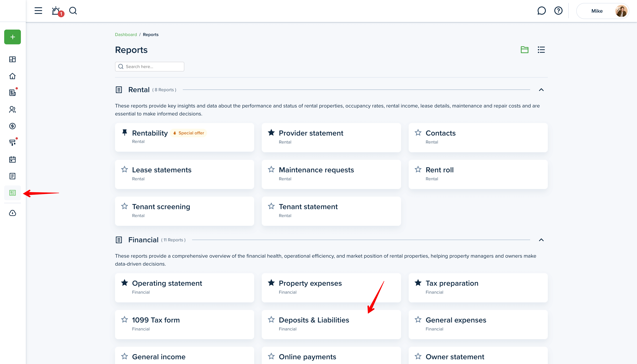637x364 pixels.
Task: Favorite the General expenses star
Action: pos(418,319)
